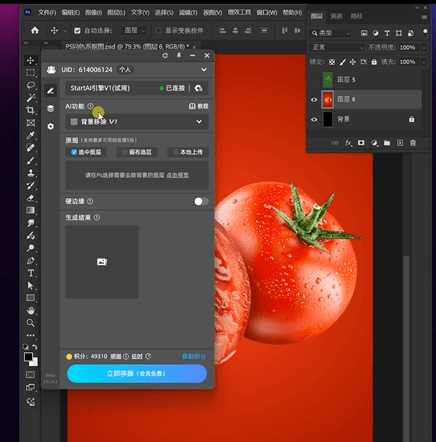Select the Lasso tool

click(x=31, y=85)
